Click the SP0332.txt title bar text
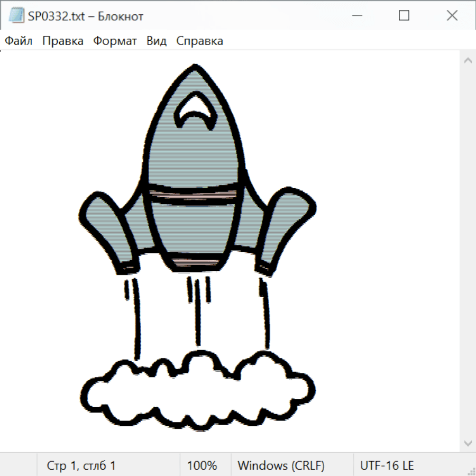This screenshot has height=476, width=476. [x=86, y=16]
